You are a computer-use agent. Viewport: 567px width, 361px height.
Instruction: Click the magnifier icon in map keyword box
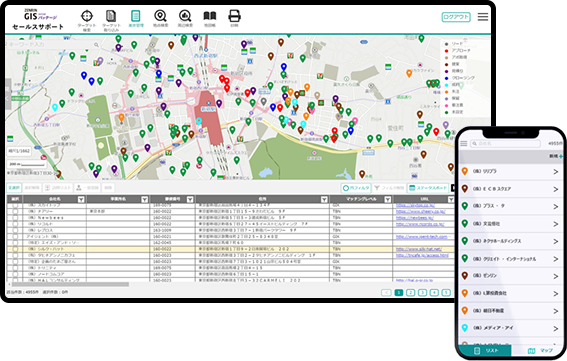[97, 45]
